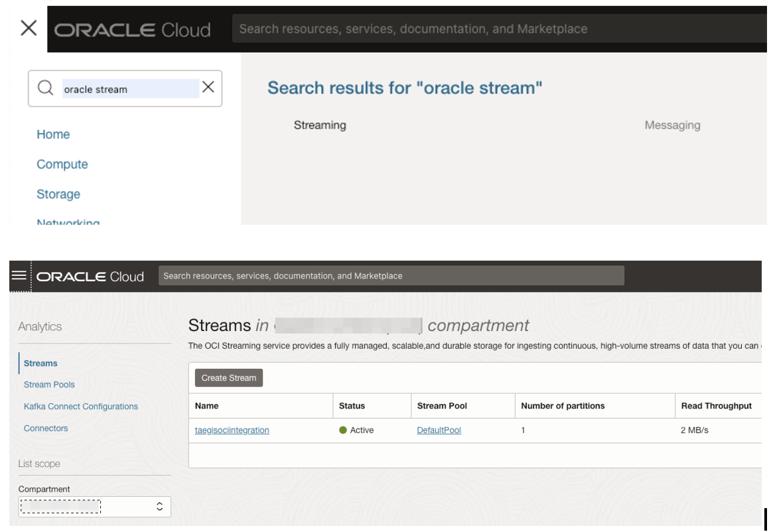Click the "List scope" heading
This screenshot has width=771, height=532.
pos(39,464)
